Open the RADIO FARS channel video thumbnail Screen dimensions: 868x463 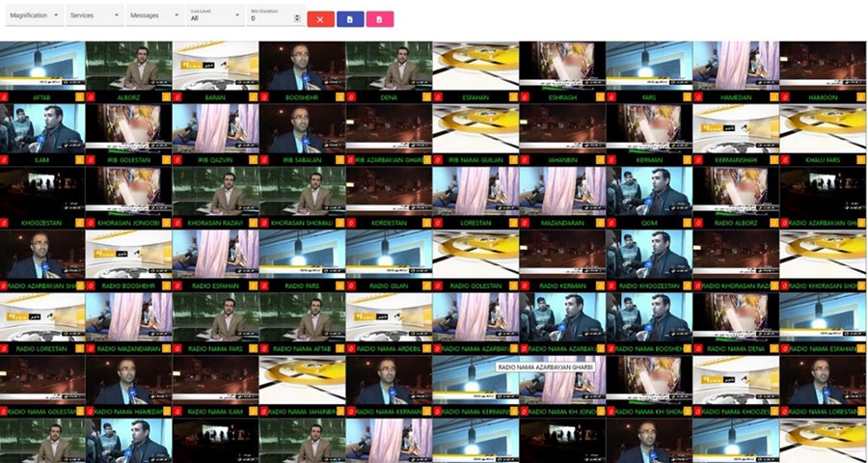coord(302,255)
